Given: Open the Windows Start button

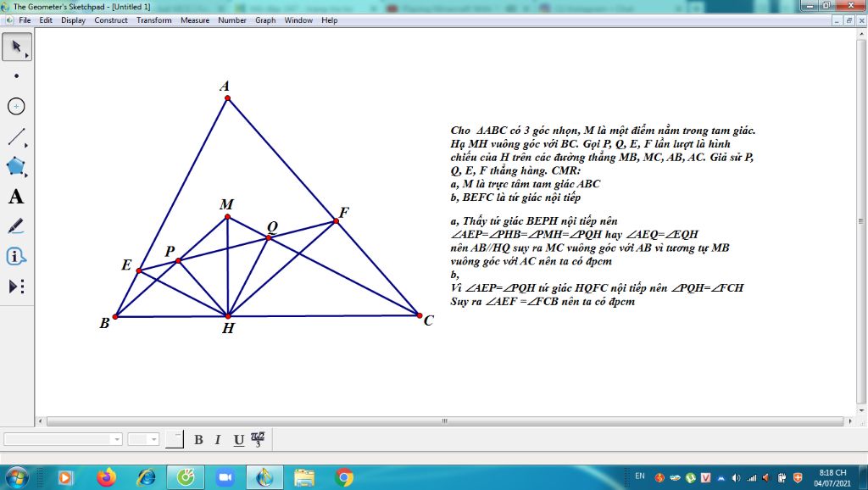Looking at the screenshot, I should [16, 477].
